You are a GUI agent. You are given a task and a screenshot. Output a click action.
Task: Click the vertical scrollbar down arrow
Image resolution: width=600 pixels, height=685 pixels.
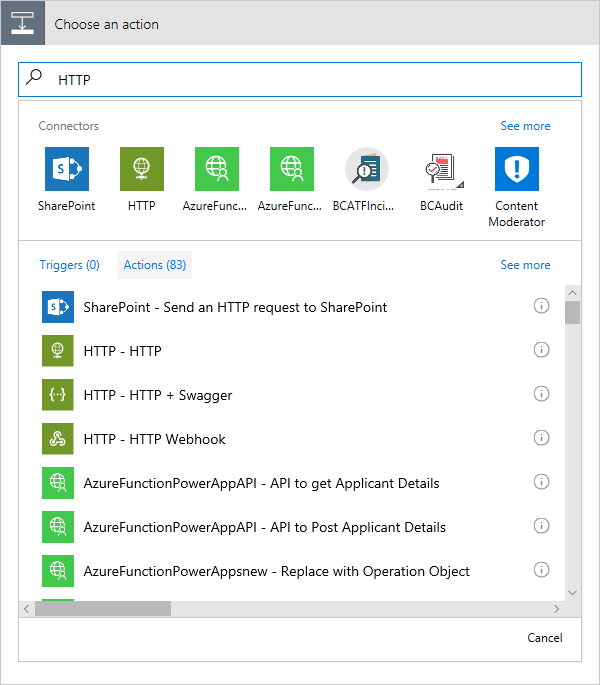pyautogui.click(x=572, y=593)
